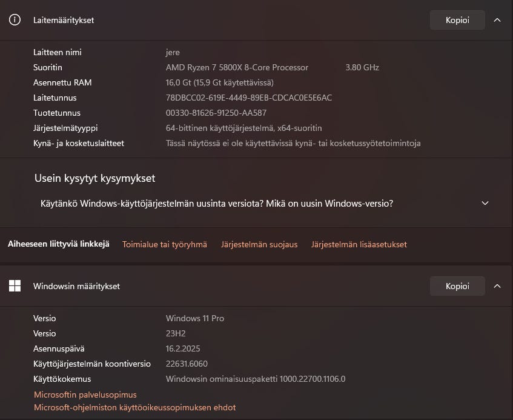Click the info icon beside Laitemääritykset
The height and width of the screenshot is (420, 513).
[15, 20]
